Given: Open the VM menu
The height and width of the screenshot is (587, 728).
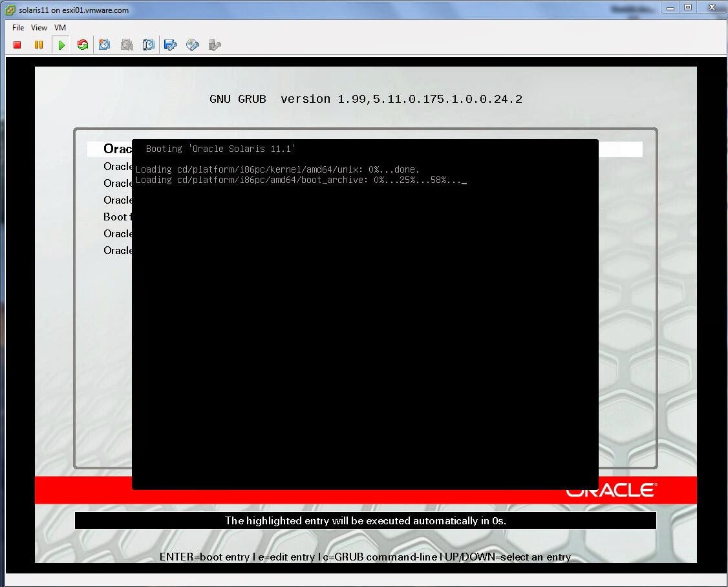Looking at the screenshot, I should 60,28.
